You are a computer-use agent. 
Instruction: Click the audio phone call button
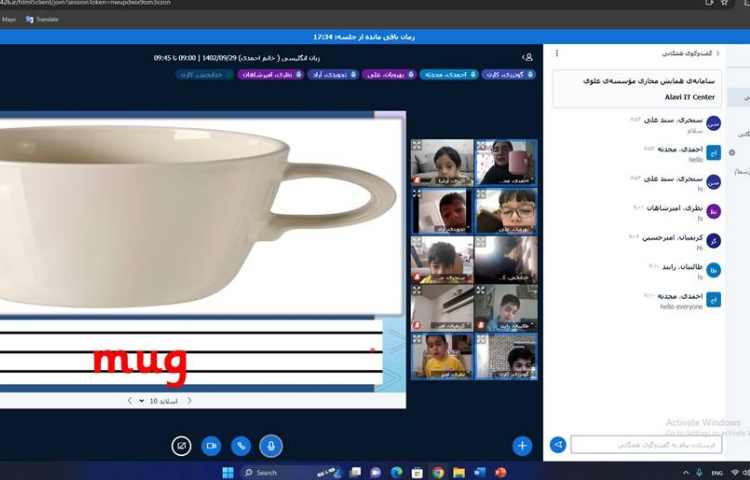click(x=241, y=446)
